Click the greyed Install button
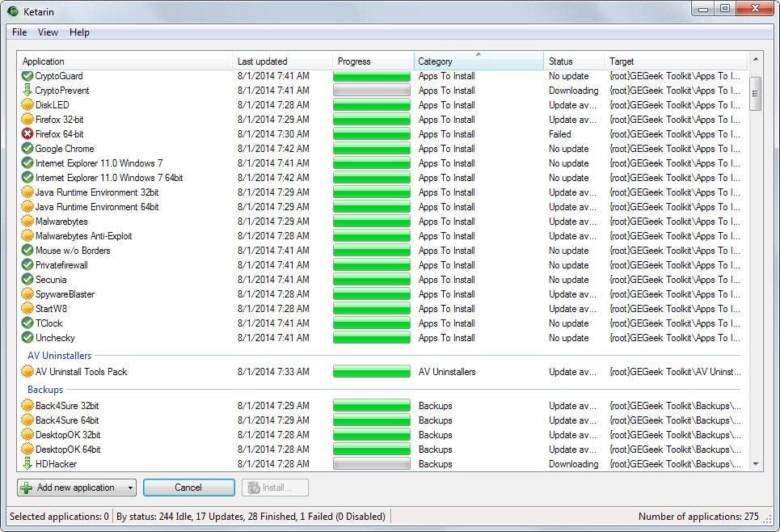 275,488
